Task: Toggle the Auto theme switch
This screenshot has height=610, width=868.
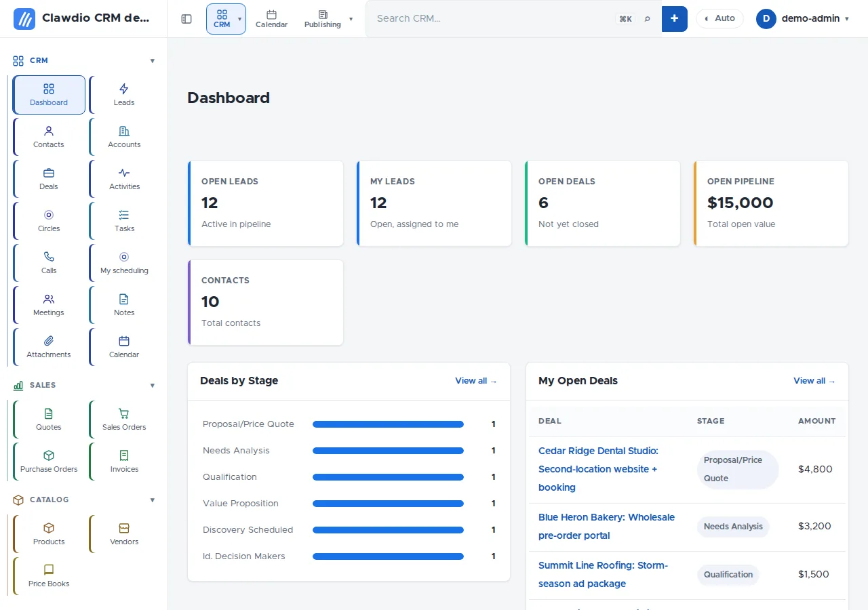Action: point(719,19)
